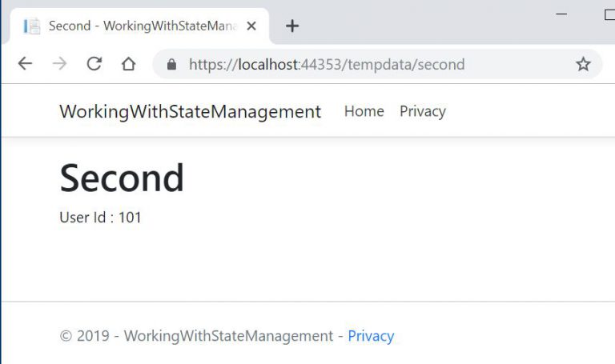
Task: Bookmark this page with the star
Action: 583,64
